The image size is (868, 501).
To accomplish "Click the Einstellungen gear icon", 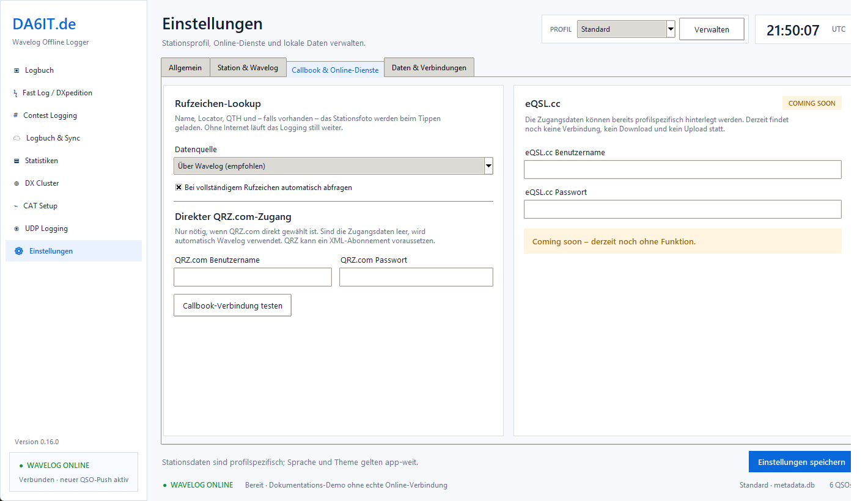I will [x=18, y=251].
